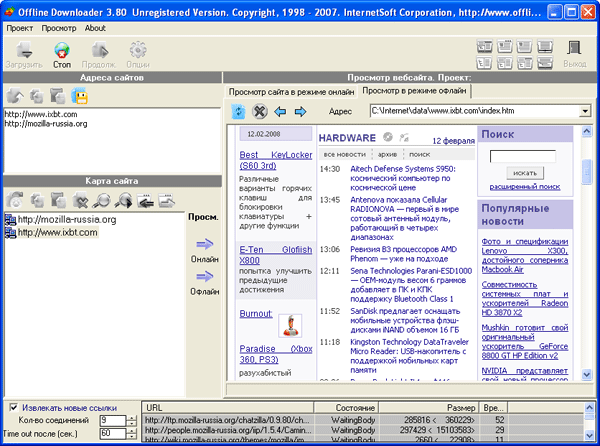The width and height of the screenshot is (600, 446).
Task: Stop downloading with the Стоп icon
Action: pos(62,50)
